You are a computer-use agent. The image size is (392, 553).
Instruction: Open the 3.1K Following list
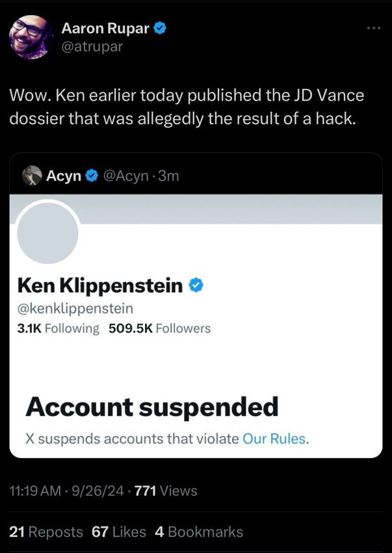[58, 328]
